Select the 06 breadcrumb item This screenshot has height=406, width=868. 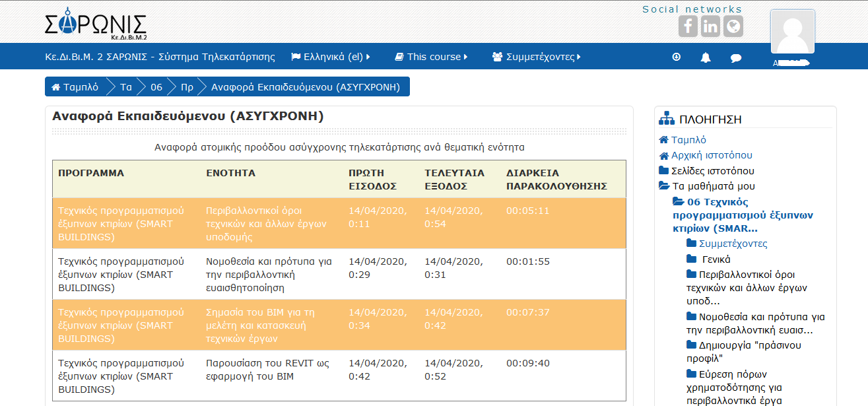click(156, 87)
